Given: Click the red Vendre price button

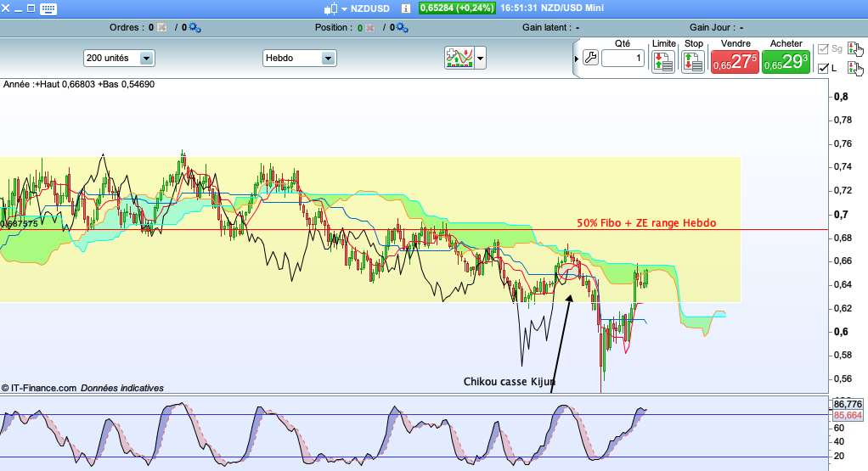Looking at the screenshot, I should (735, 62).
